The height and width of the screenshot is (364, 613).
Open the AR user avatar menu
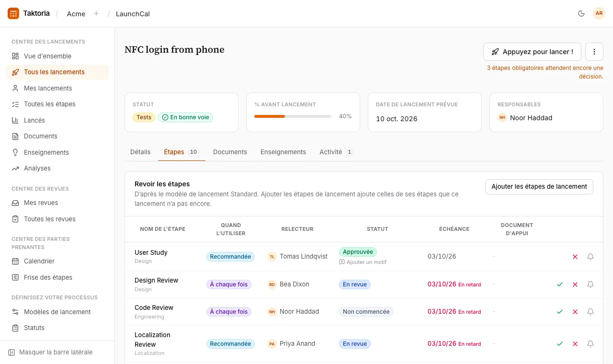point(599,13)
